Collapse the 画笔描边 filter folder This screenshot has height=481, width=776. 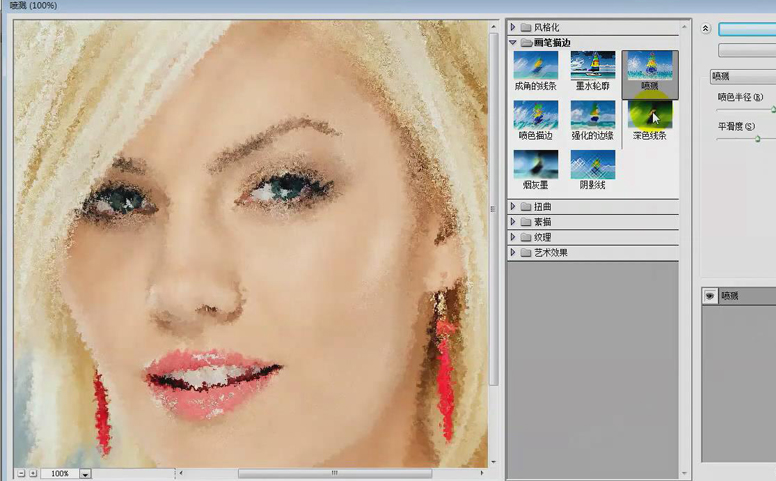click(x=513, y=43)
